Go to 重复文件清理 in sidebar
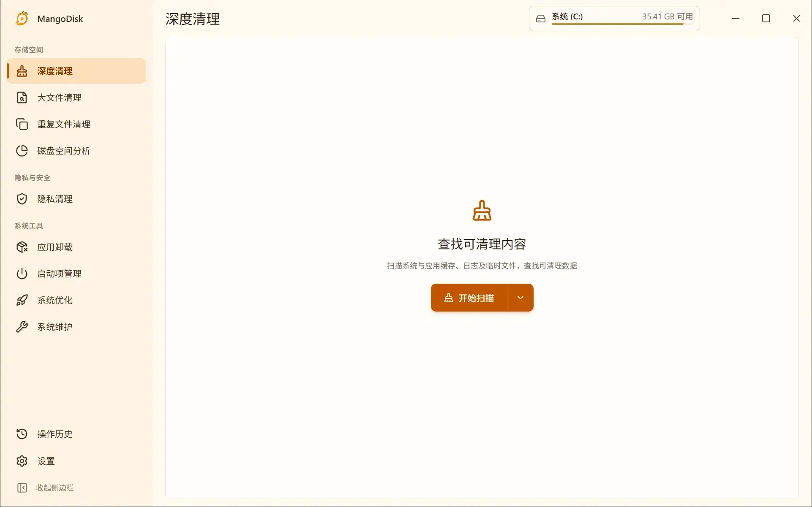 (x=76, y=124)
